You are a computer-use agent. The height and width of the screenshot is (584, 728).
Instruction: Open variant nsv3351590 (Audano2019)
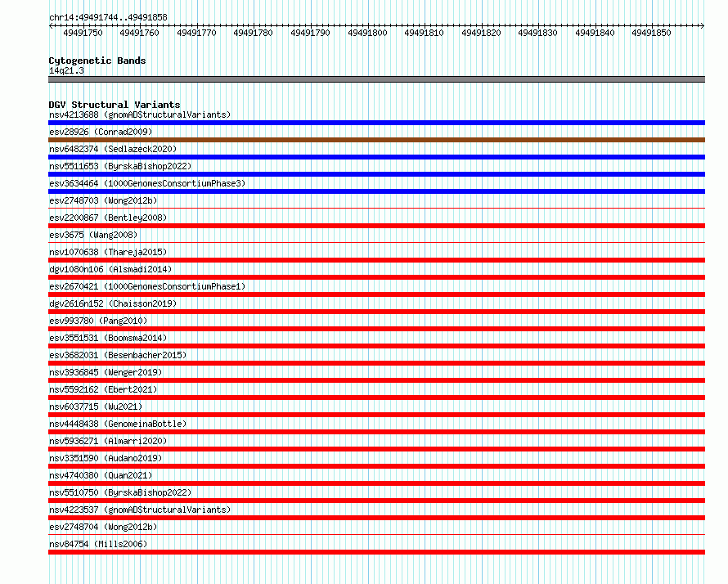(106, 458)
